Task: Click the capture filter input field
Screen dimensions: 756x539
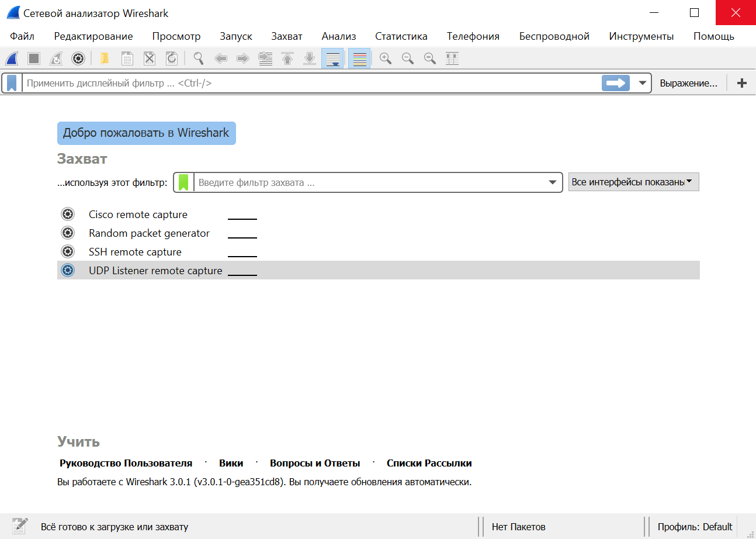Action: [369, 182]
